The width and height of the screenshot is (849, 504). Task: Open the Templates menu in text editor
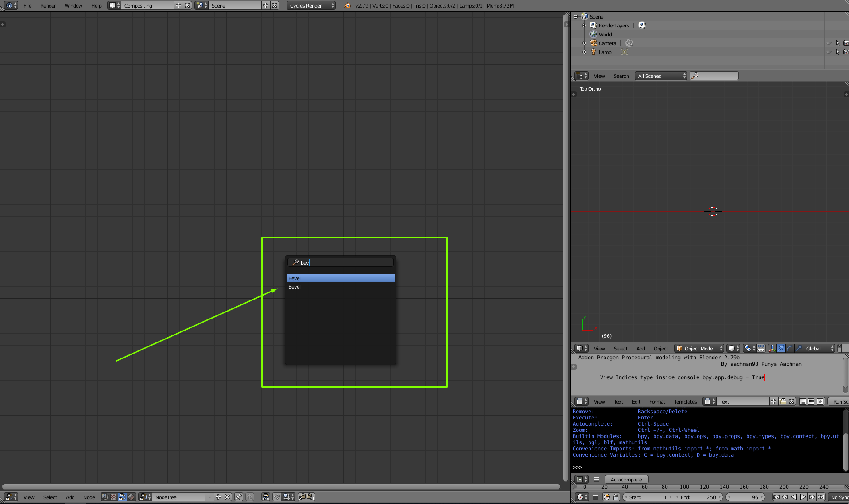pyautogui.click(x=685, y=402)
